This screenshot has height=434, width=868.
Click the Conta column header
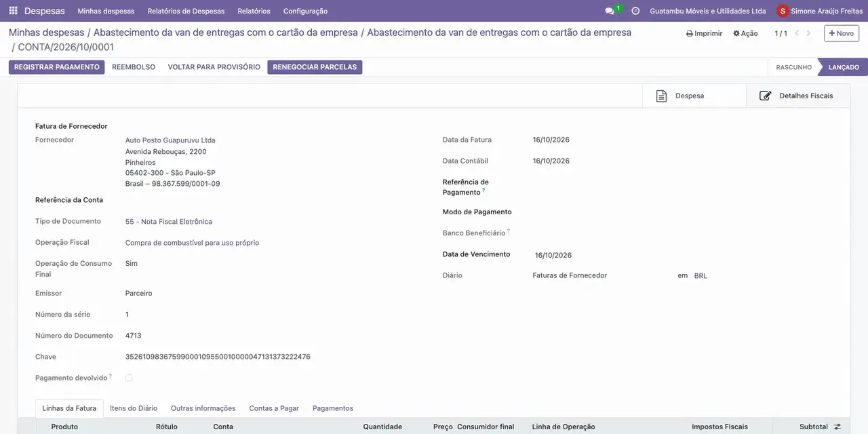pyautogui.click(x=223, y=427)
